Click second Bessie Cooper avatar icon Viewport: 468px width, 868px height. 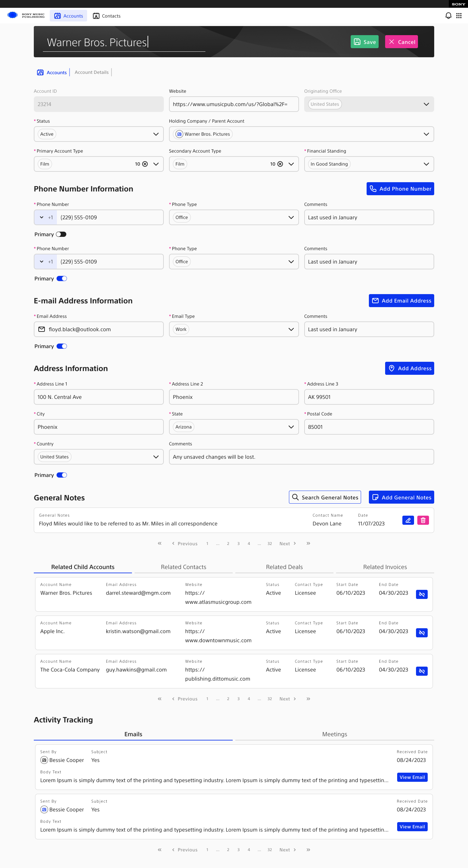[44, 809]
